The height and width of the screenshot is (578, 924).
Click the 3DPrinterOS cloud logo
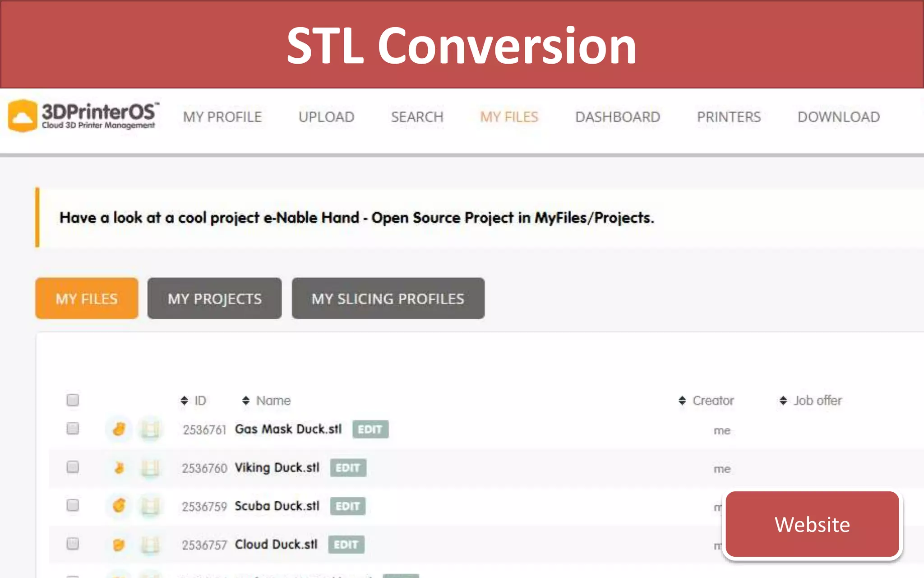(83, 116)
